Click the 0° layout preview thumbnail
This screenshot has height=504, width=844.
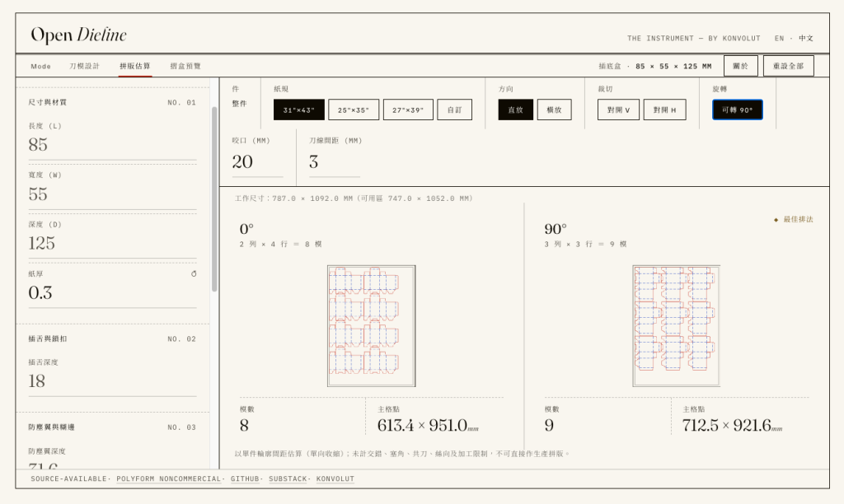click(x=372, y=326)
